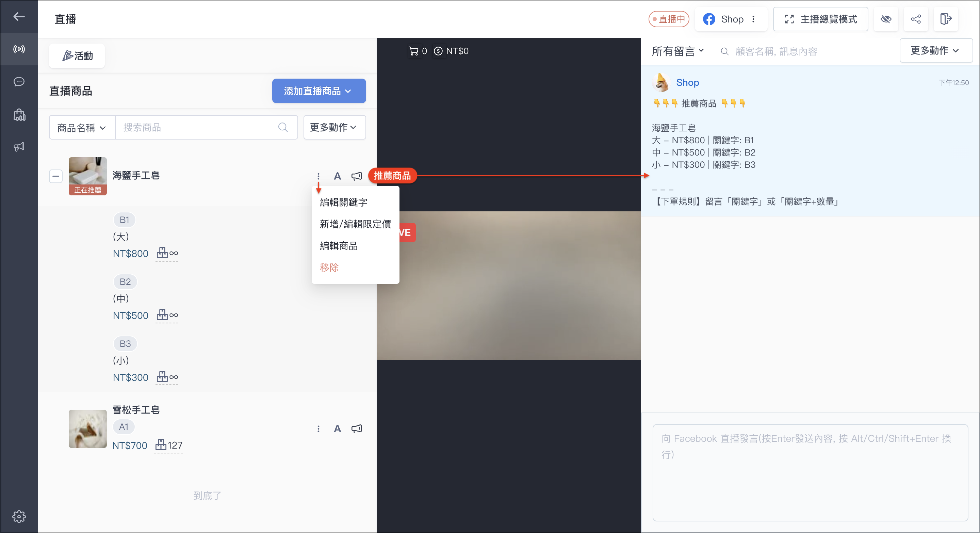This screenshot has width=980, height=533.
Task: Open the settings gear icon
Action: (x=19, y=516)
